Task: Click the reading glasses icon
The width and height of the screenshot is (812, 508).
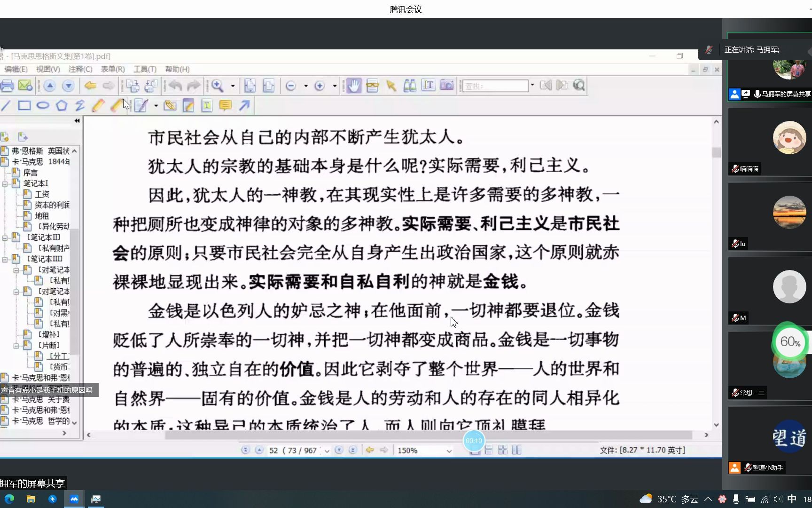Action: coord(372,86)
